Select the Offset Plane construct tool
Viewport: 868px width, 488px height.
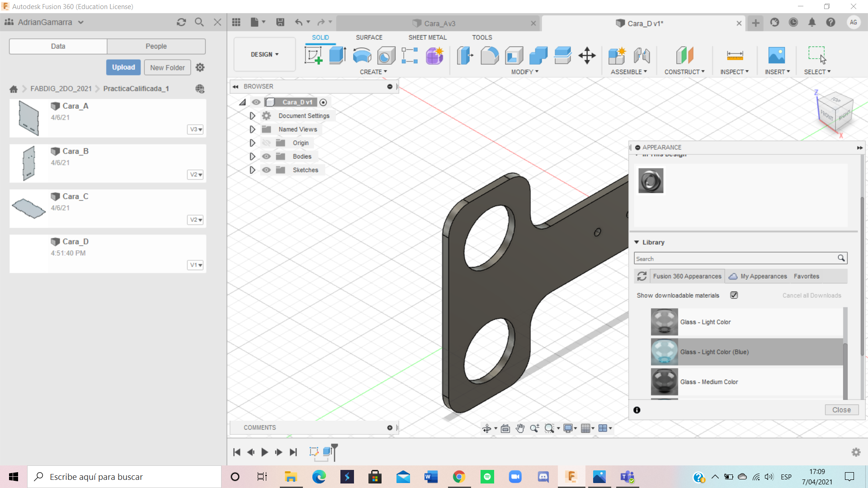pyautogui.click(x=684, y=56)
